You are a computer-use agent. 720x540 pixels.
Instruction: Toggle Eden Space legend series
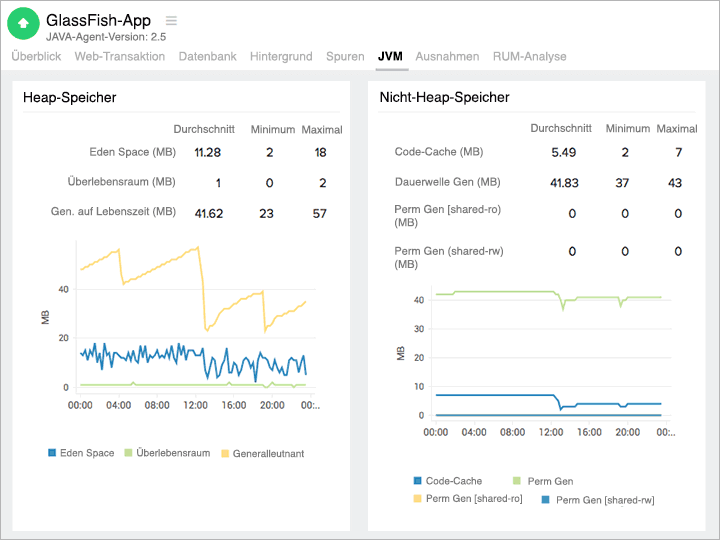click(x=82, y=453)
